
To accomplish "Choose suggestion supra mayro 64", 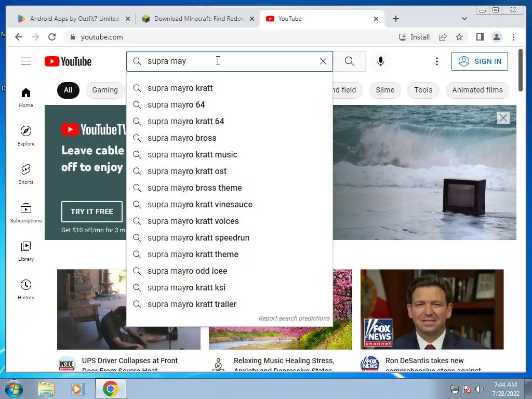I will [229, 105].
